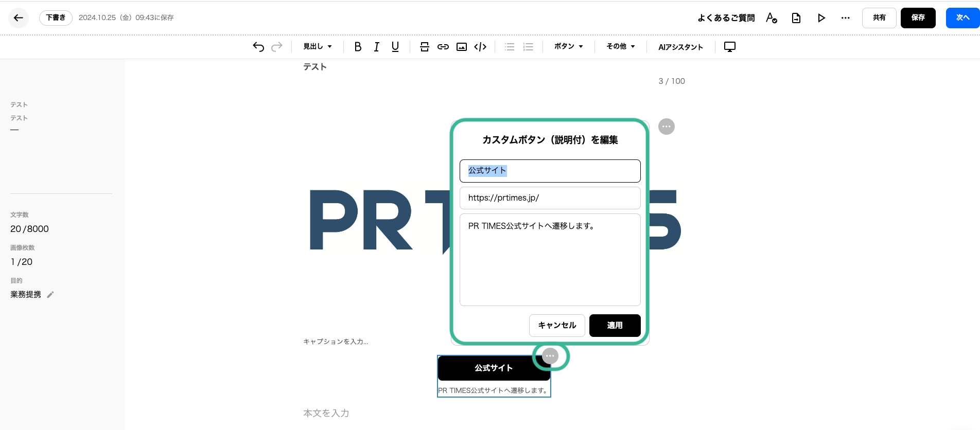Click the preview play icon
Image resolution: width=980 pixels, height=430 pixels.
[821, 18]
